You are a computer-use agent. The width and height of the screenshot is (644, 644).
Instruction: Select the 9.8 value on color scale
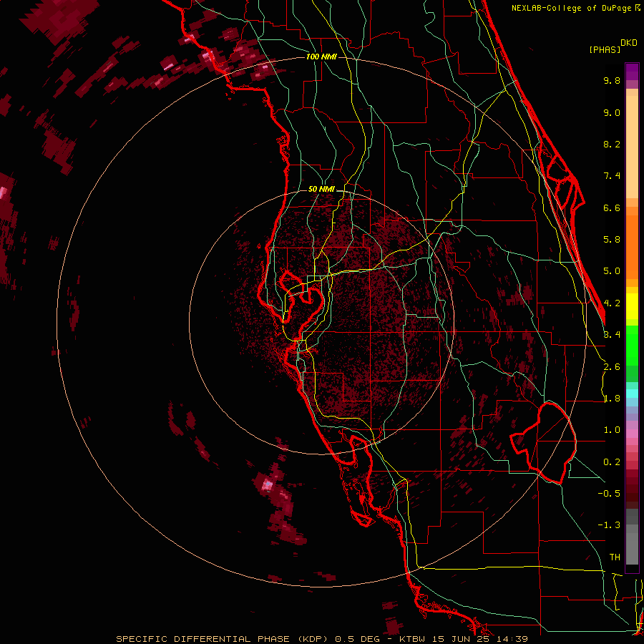click(612, 80)
